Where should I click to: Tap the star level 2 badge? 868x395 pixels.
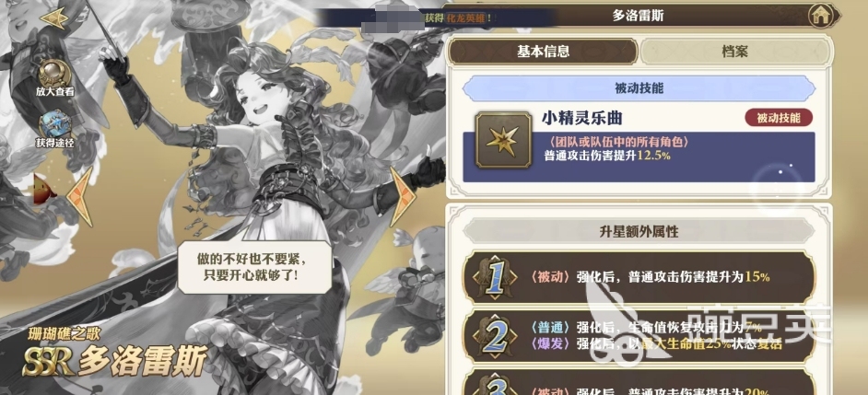(x=493, y=335)
